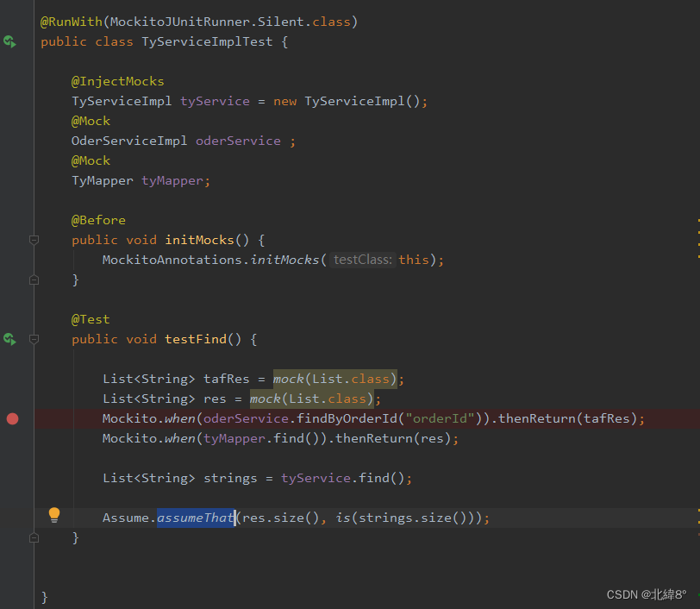Click thenReturn(res) call
Image resolution: width=700 pixels, height=609 pixels.
point(393,438)
